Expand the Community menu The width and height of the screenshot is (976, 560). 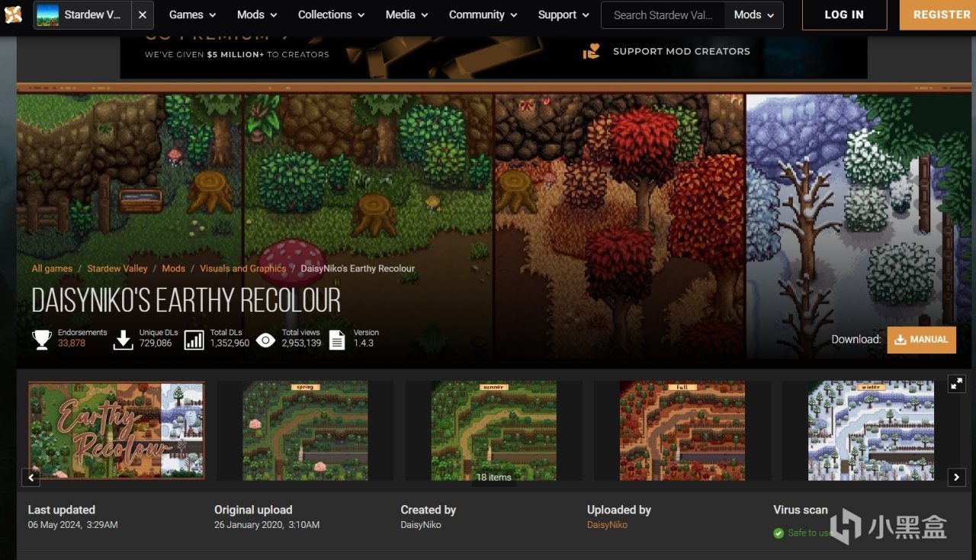pyautogui.click(x=483, y=14)
